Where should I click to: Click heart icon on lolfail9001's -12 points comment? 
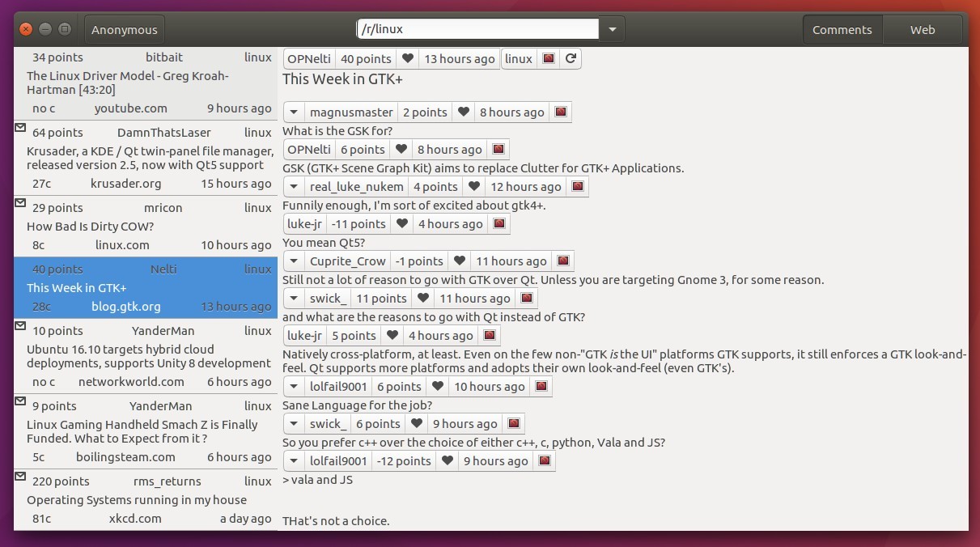(x=448, y=461)
